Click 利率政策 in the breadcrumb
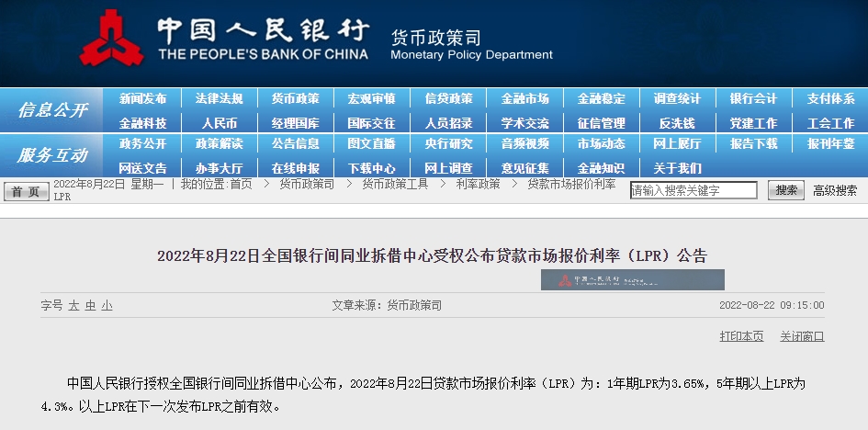The width and height of the screenshot is (868, 430). pos(478,184)
